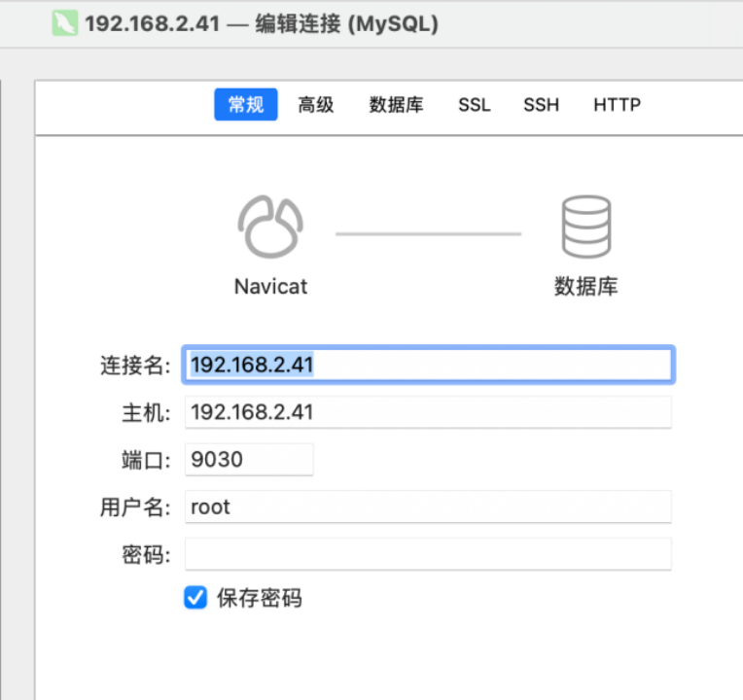Uncheck the 保存密码 checkbox
743x700 pixels.
pyautogui.click(x=195, y=597)
